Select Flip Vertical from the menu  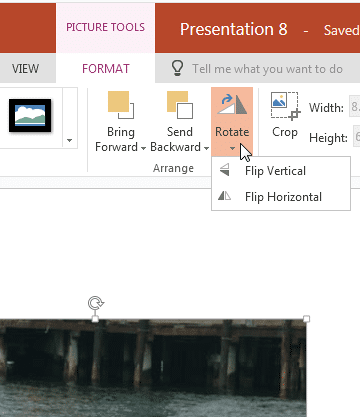pos(281,171)
